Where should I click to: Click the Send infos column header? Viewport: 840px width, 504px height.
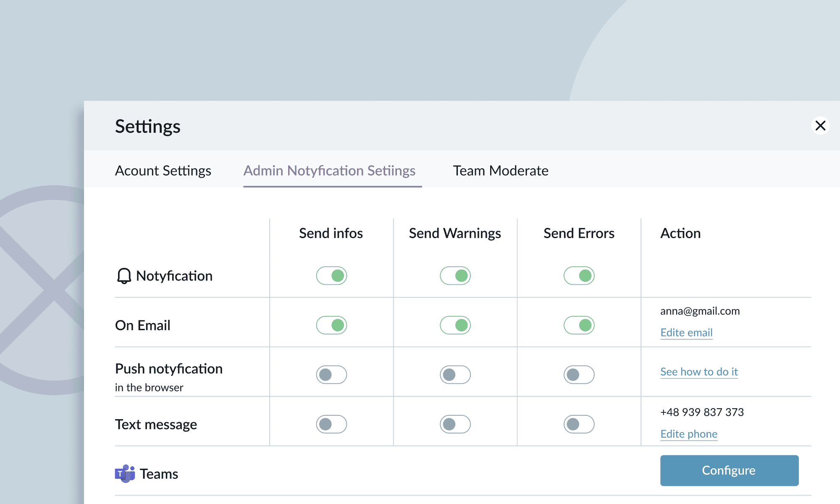[331, 233]
